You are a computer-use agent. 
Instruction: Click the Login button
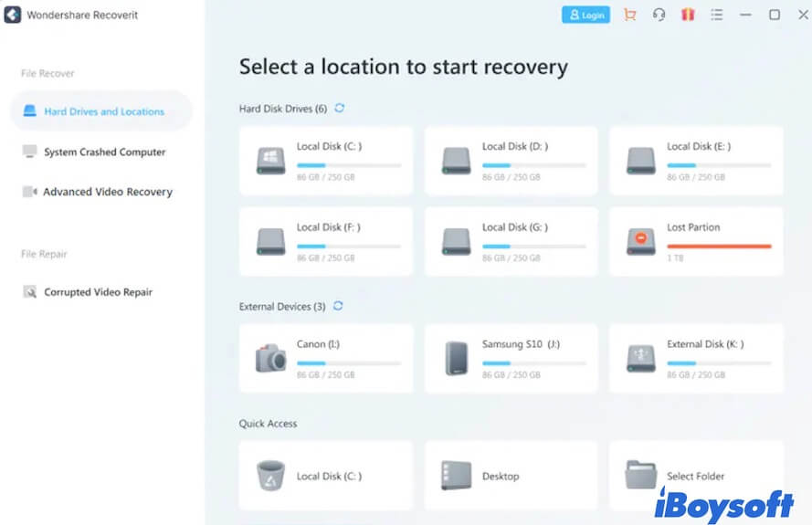tap(585, 15)
